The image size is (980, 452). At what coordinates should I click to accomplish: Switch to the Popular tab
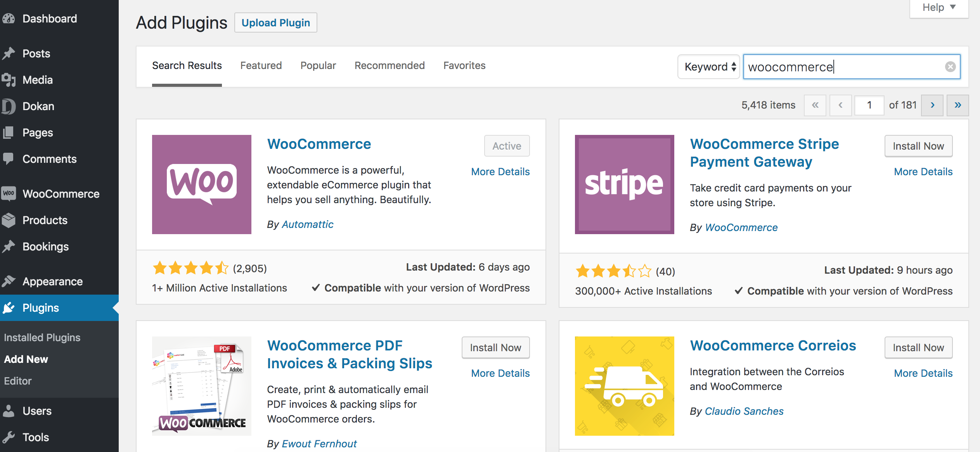318,65
